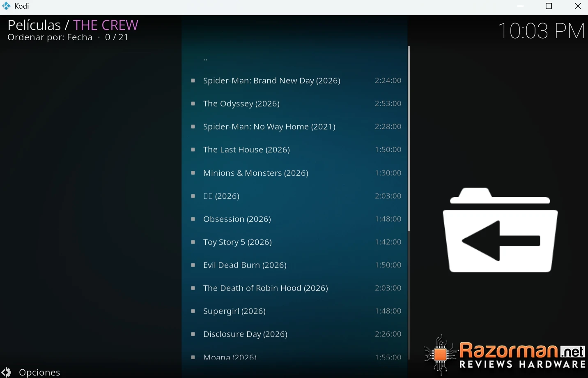Open the entry titled only with boxes (2026)
The height and width of the screenshot is (378, 588).
295,196
